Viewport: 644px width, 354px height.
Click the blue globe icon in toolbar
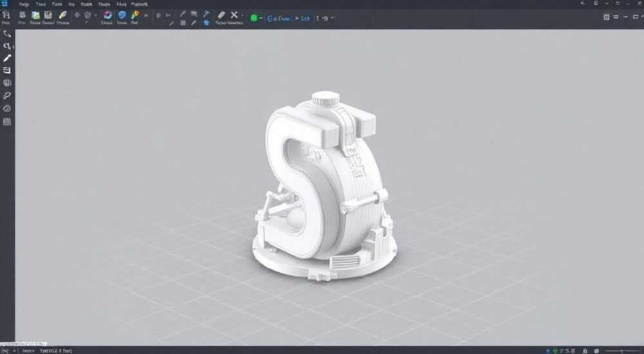tap(122, 15)
